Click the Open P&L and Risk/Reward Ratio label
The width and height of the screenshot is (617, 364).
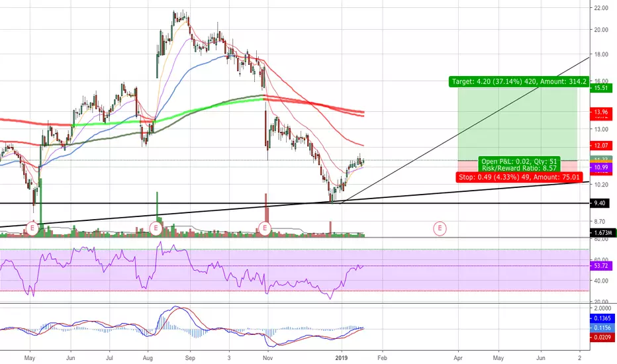(x=519, y=165)
